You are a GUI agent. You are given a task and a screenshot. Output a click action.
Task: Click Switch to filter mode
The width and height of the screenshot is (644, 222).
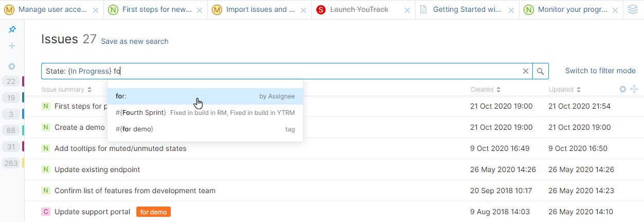[600, 71]
